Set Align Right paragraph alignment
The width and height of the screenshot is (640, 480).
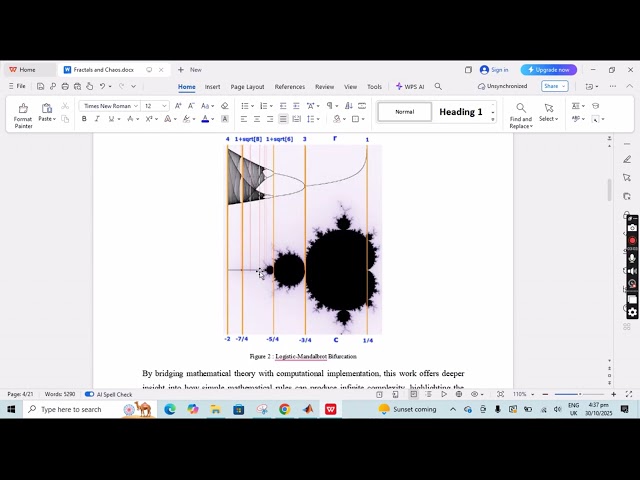(x=270, y=119)
